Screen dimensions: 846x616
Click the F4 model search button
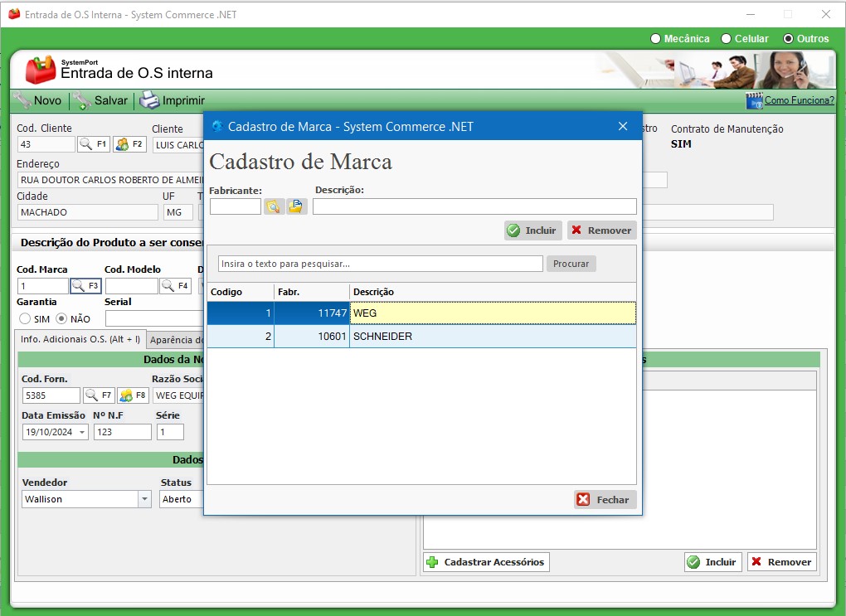[175, 286]
